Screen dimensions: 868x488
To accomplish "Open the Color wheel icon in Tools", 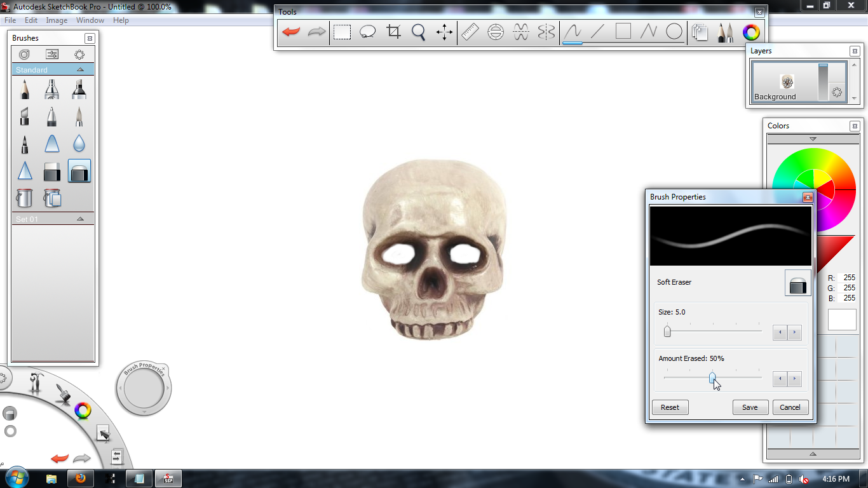I will (751, 32).
